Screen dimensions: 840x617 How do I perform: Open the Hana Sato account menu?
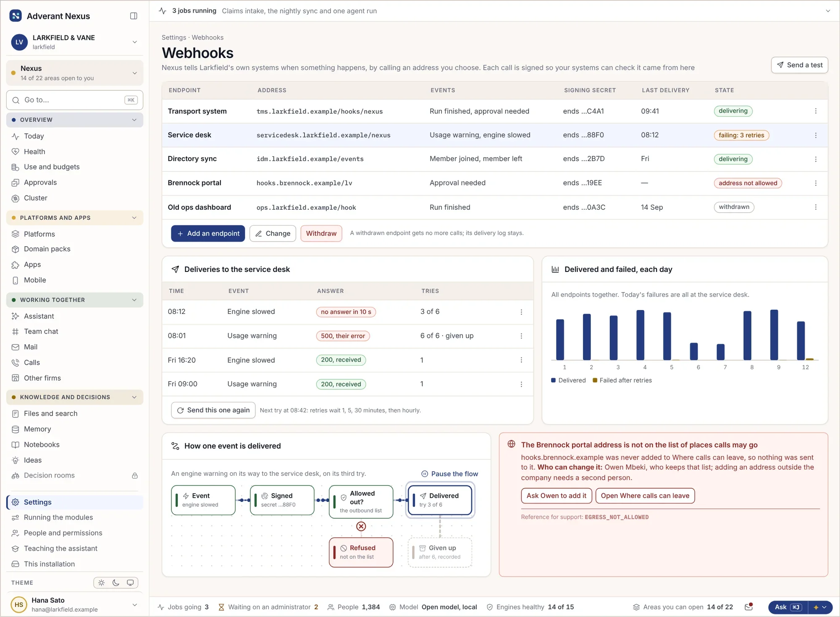click(75, 604)
